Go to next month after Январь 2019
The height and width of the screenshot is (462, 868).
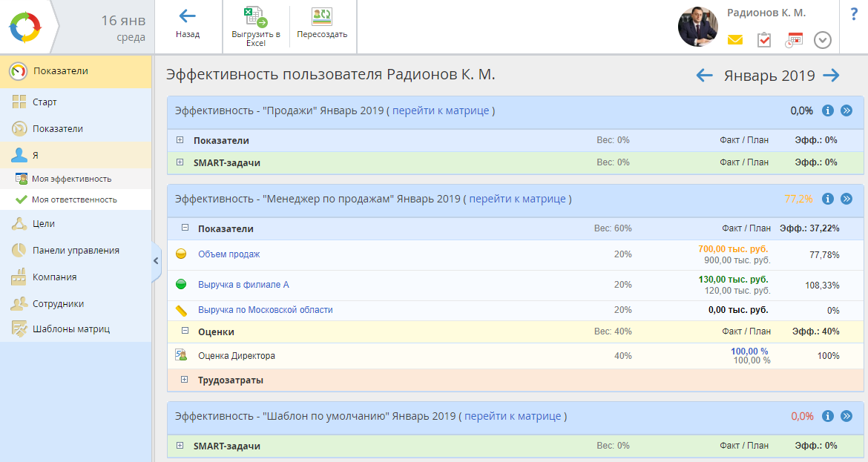tap(831, 76)
